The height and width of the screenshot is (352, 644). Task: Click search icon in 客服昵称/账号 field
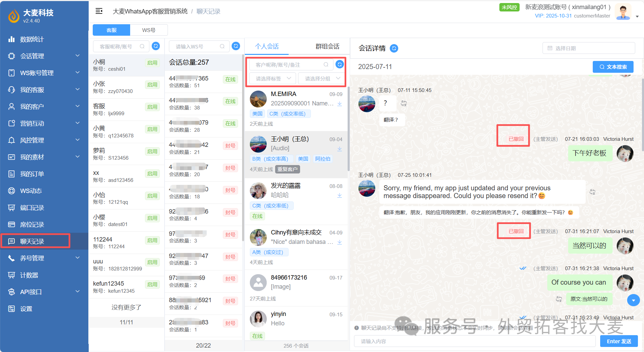coord(142,46)
